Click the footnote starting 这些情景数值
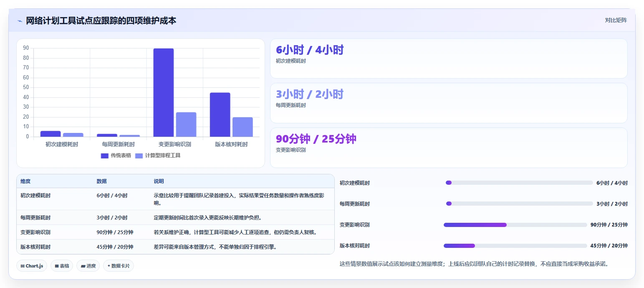Screen dimensions: 644x288 475,264
